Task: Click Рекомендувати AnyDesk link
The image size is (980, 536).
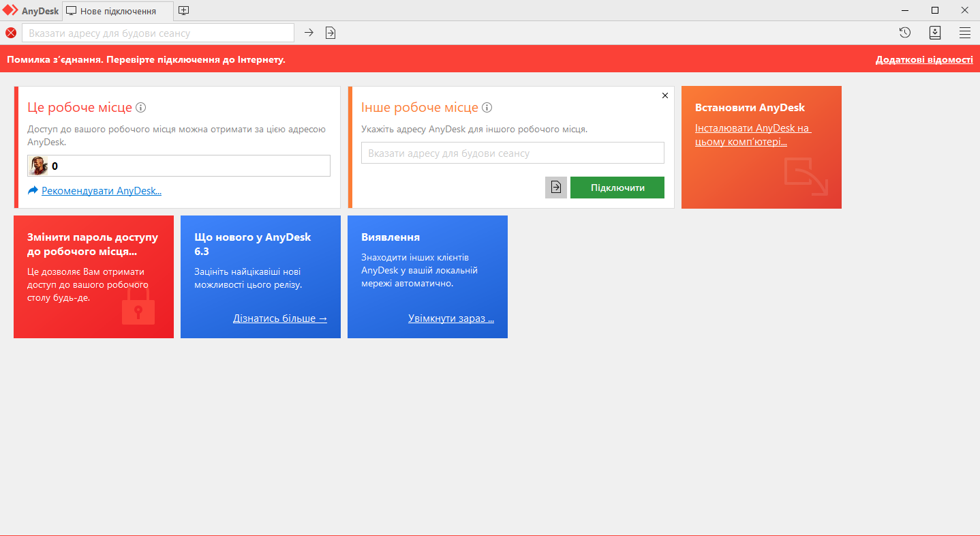Action: [x=102, y=191]
